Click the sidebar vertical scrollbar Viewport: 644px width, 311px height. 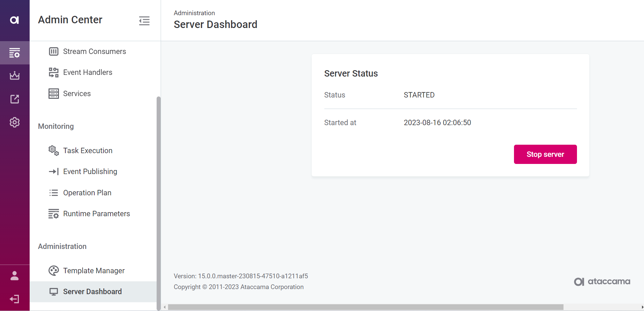[x=158, y=202]
